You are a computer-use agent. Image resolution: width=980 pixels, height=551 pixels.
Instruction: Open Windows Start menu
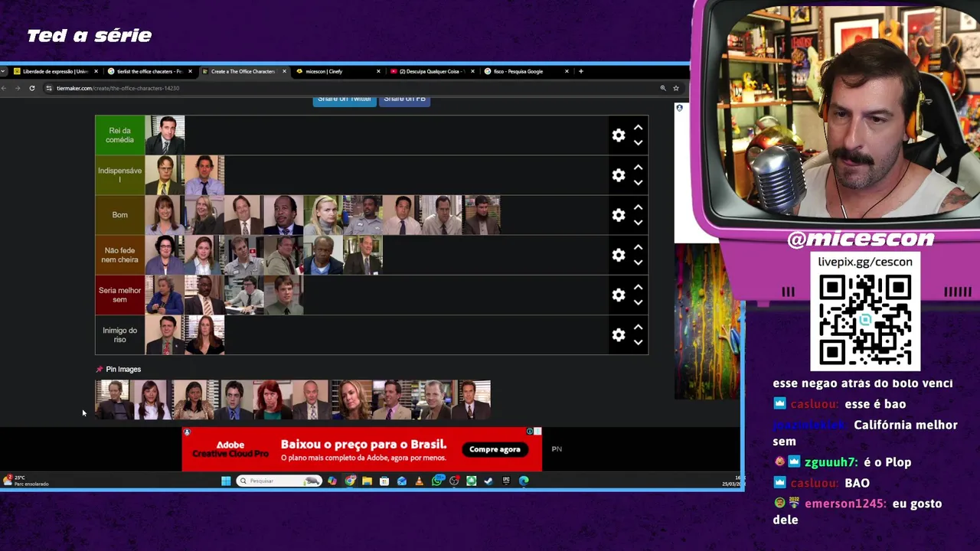[226, 481]
